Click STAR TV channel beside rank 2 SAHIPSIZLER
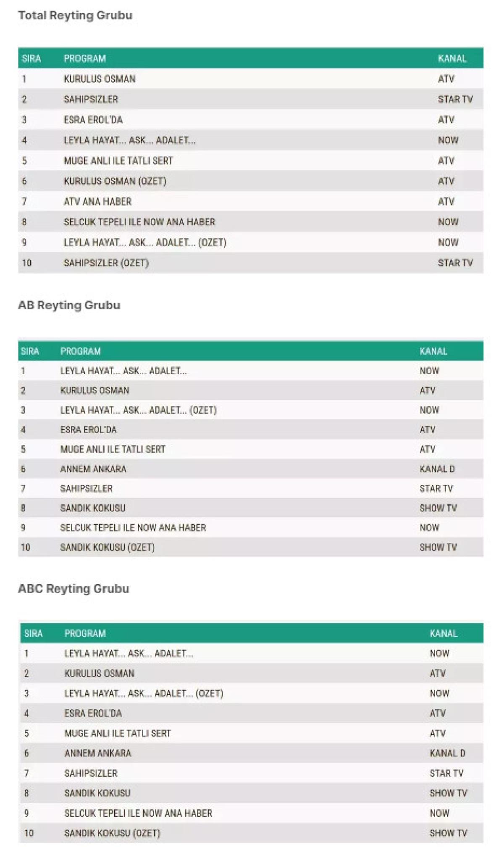The height and width of the screenshot is (859, 504). [455, 100]
